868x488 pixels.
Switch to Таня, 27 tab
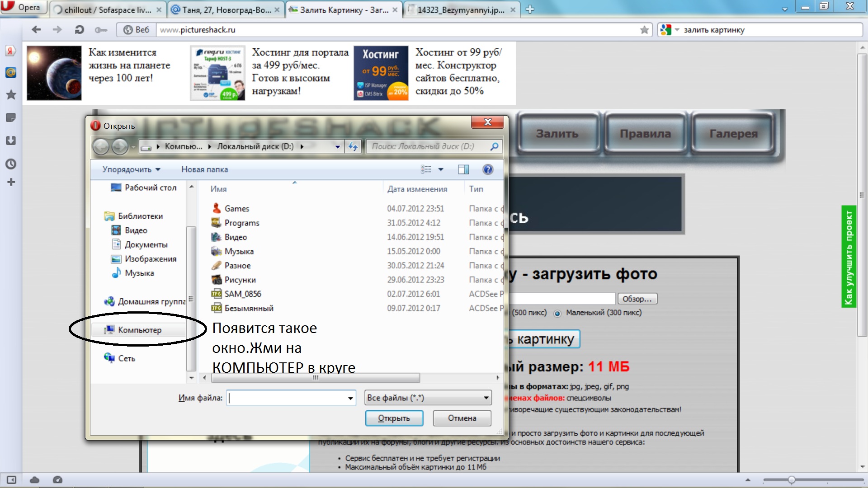226,10
